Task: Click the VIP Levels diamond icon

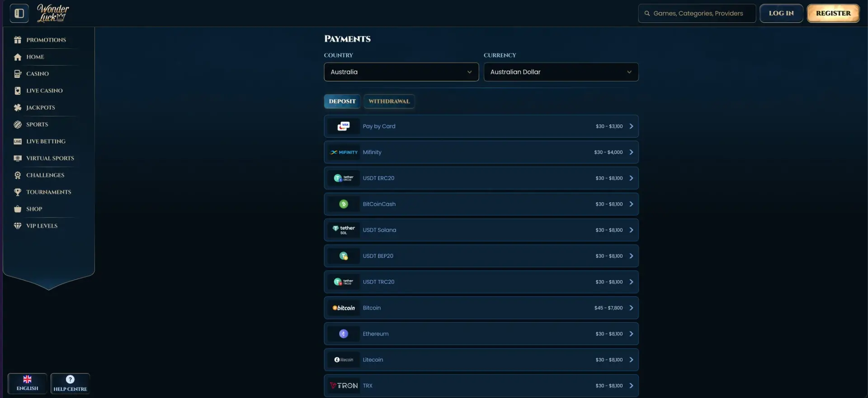Action: [x=18, y=226]
